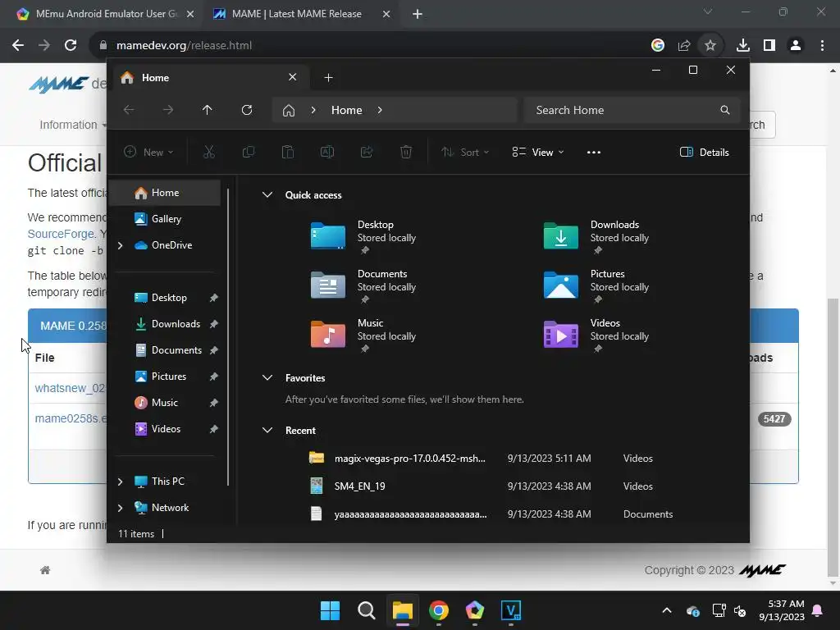Reload the mamedev.org page in Chrome
The height and width of the screenshot is (630, 840).
[x=71, y=46]
